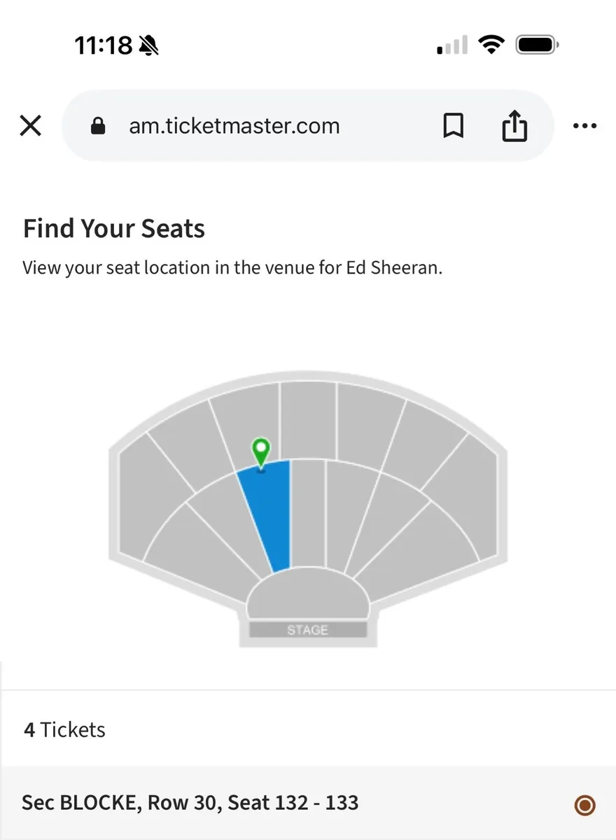Viewport: 616px width, 840px height.
Task: Select the seat row radio button
Action: click(x=584, y=805)
